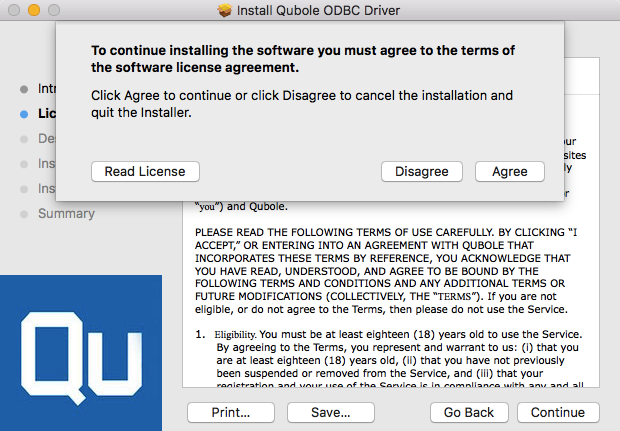Select the Summary step in sidebar

(66, 214)
